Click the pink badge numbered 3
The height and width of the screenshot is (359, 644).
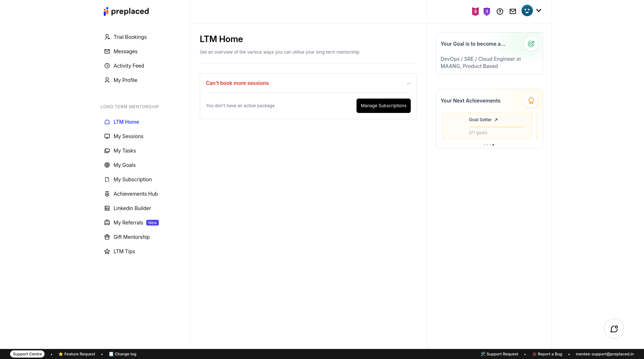475,12
